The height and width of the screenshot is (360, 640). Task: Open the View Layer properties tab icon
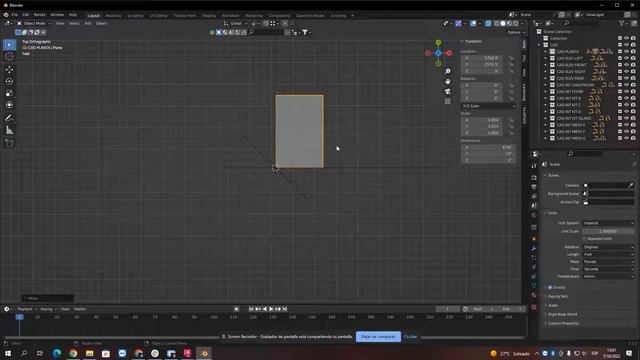coord(534,196)
